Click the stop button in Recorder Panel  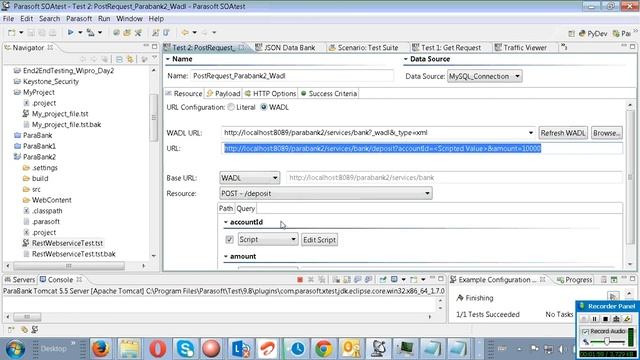point(606,319)
